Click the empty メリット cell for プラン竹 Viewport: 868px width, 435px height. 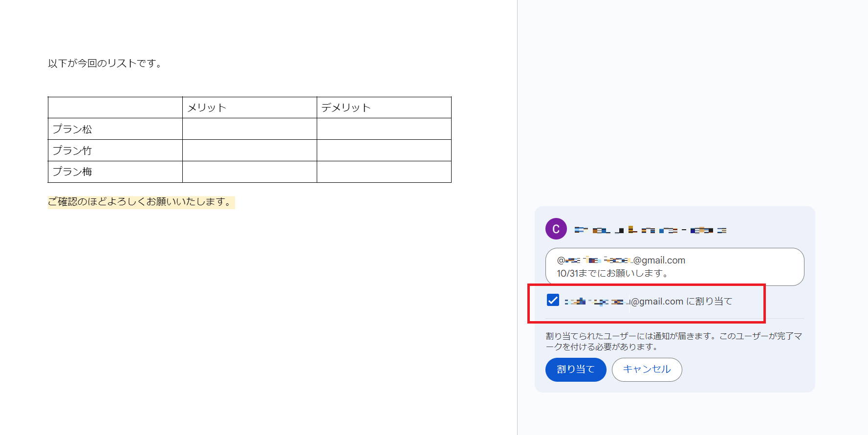[x=249, y=151]
